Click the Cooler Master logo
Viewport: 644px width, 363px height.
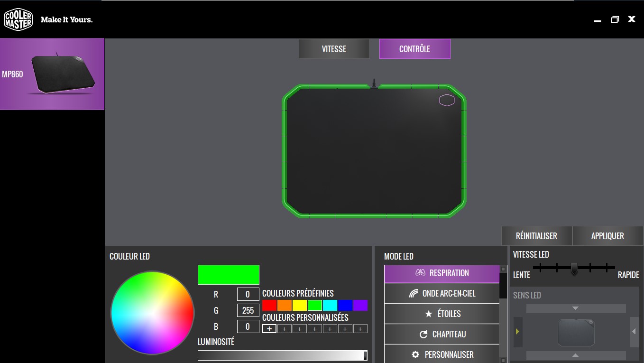(18, 19)
